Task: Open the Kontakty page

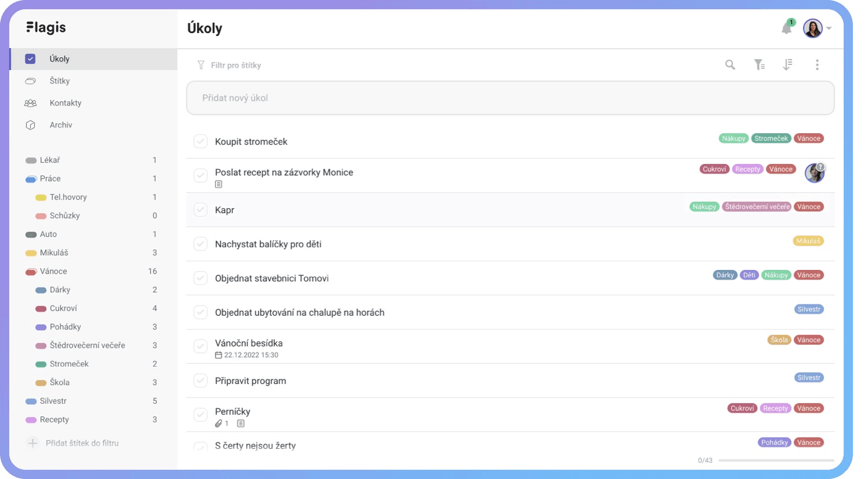Action: pyautogui.click(x=65, y=103)
